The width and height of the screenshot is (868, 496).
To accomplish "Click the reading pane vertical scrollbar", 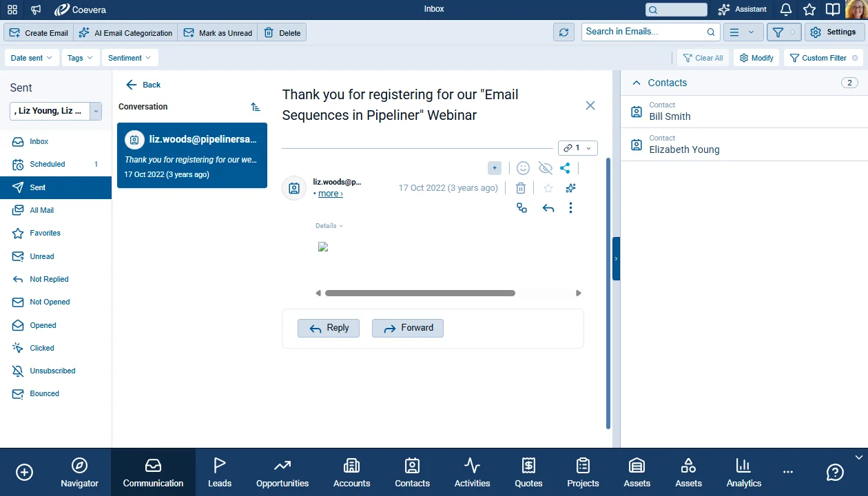I will click(608, 293).
